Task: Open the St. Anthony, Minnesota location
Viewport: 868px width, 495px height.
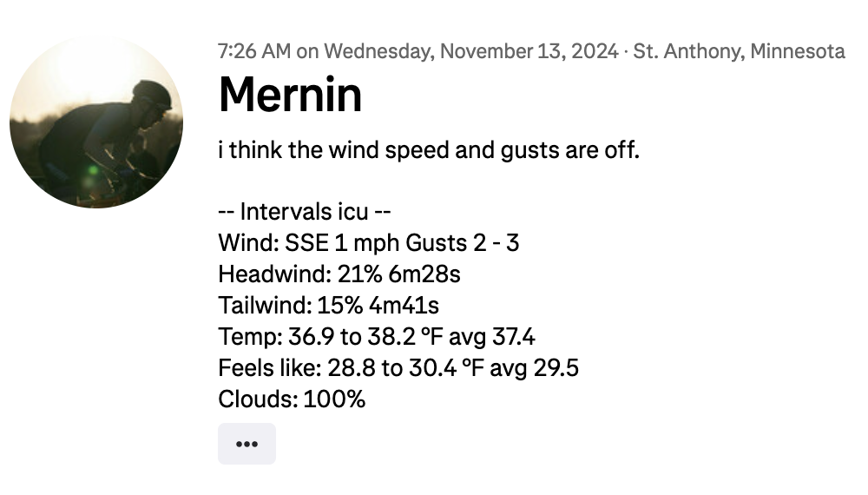Action: tap(739, 51)
